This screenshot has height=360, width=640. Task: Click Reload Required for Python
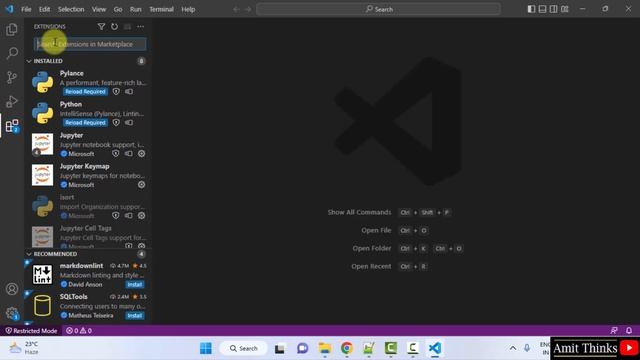[85, 122]
